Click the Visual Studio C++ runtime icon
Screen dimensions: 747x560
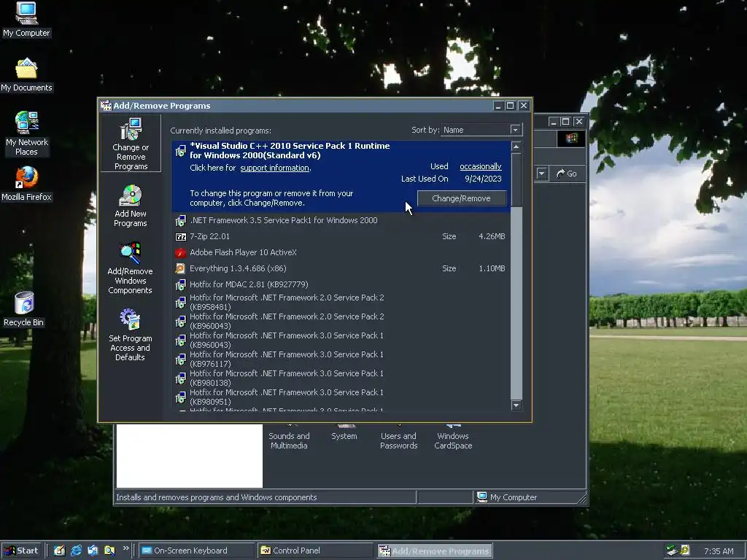(181, 151)
